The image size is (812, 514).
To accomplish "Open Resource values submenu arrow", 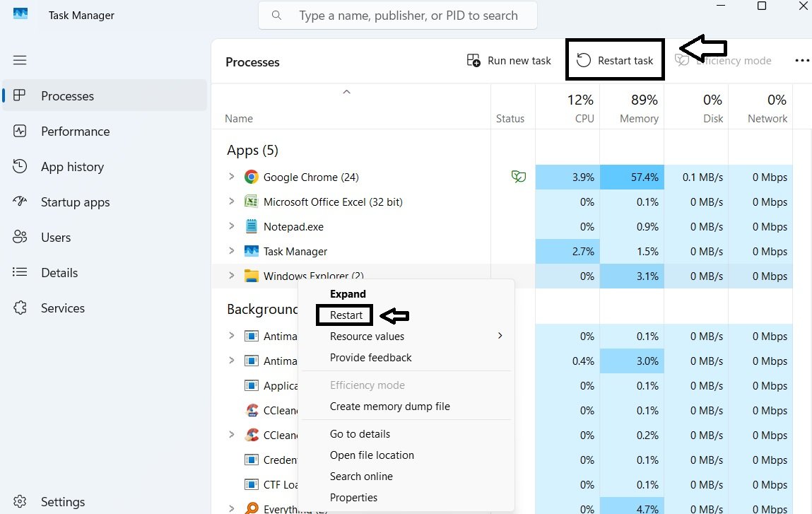I will click(500, 336).
